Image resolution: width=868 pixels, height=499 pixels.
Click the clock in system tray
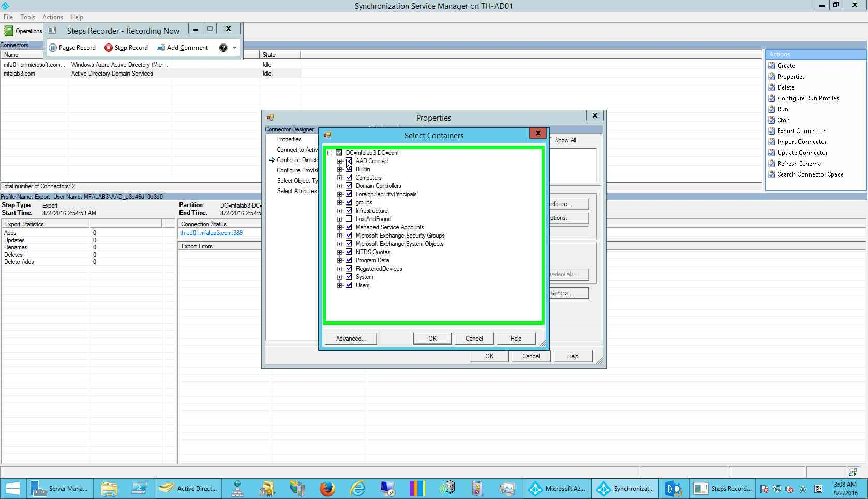click(x=845, y=489)
